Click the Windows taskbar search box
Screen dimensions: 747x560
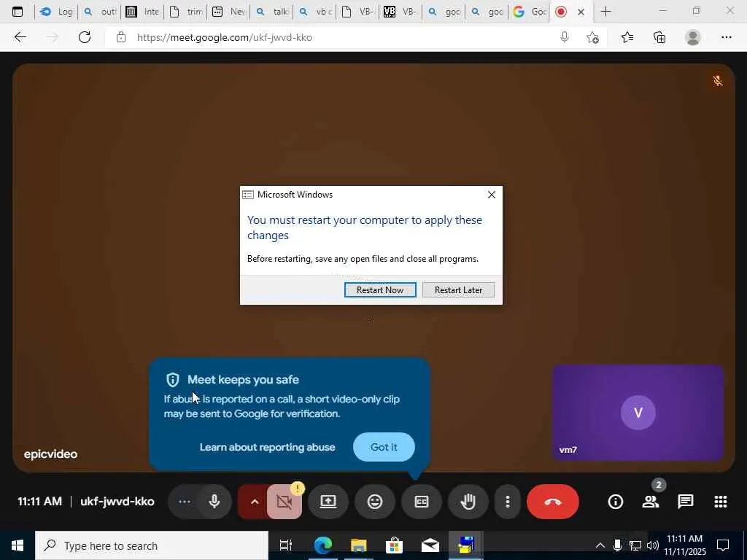tap(152, 545)
